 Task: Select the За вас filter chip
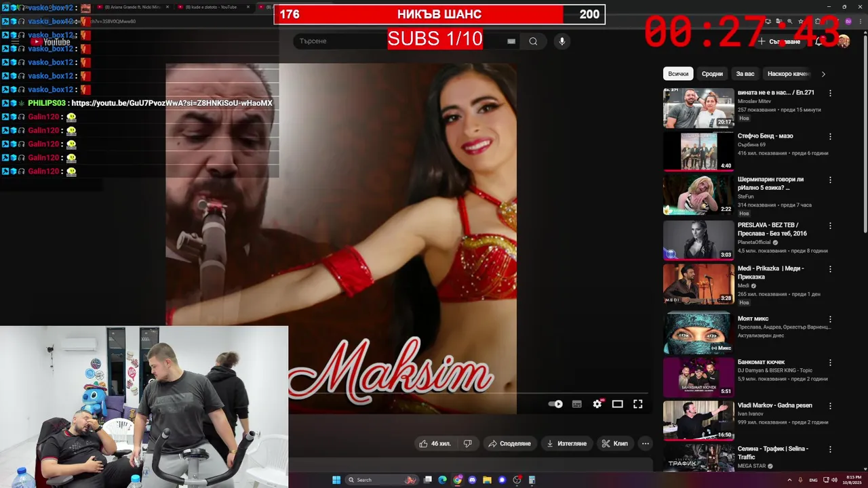click(x=745, y=74)
